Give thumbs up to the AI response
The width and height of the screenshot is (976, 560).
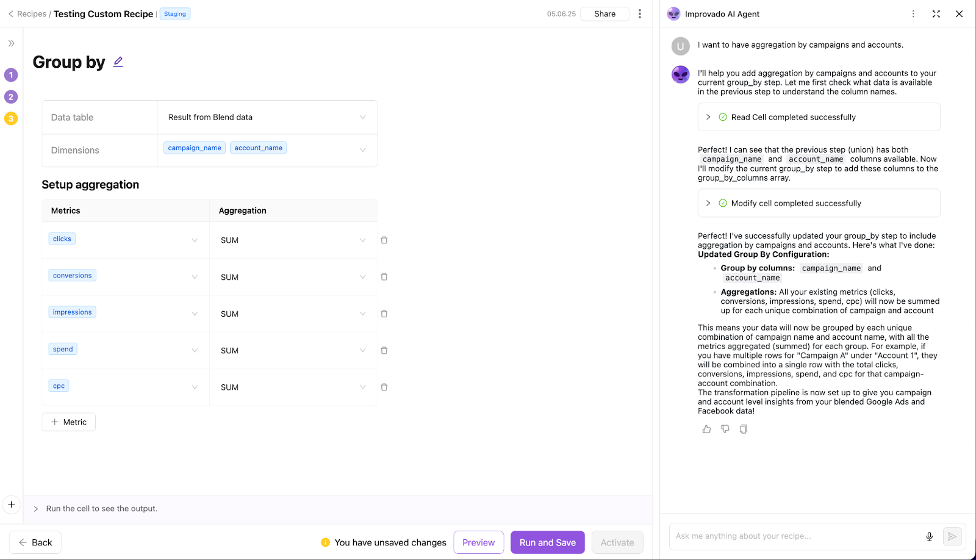(x=706, y=429)
